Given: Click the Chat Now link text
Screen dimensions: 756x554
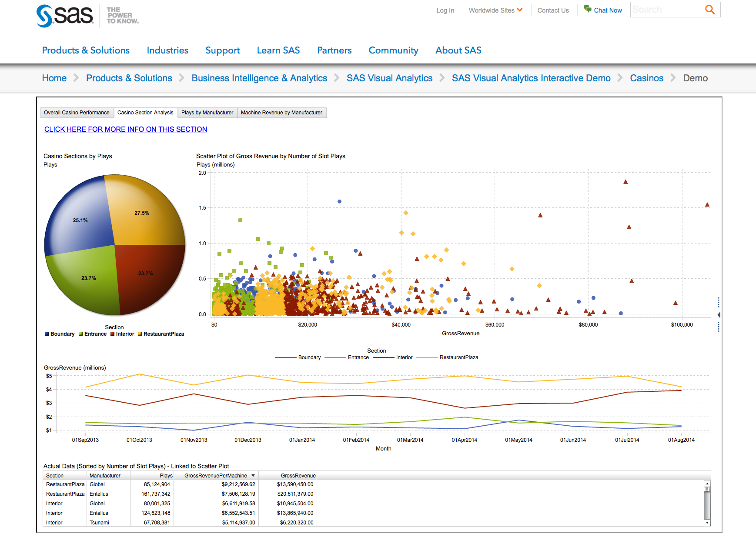Looking at the screenshot, I should [x=608, y=10].
